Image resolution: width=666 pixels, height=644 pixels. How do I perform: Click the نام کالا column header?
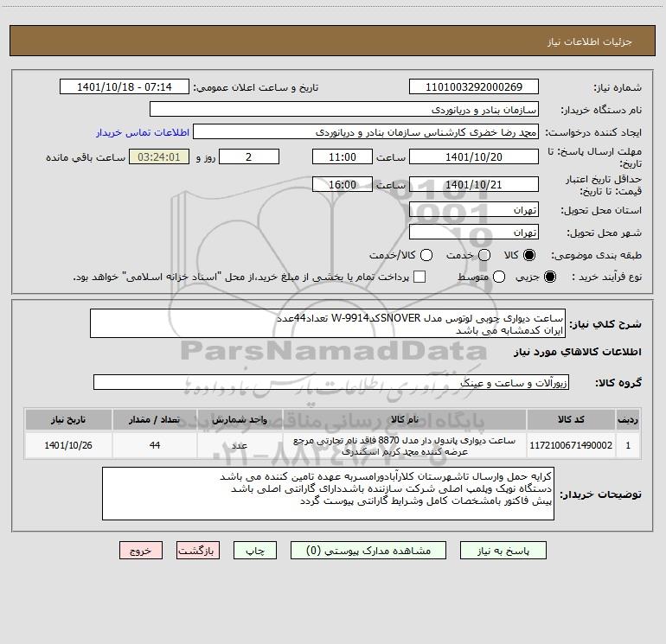coord(405,419)
